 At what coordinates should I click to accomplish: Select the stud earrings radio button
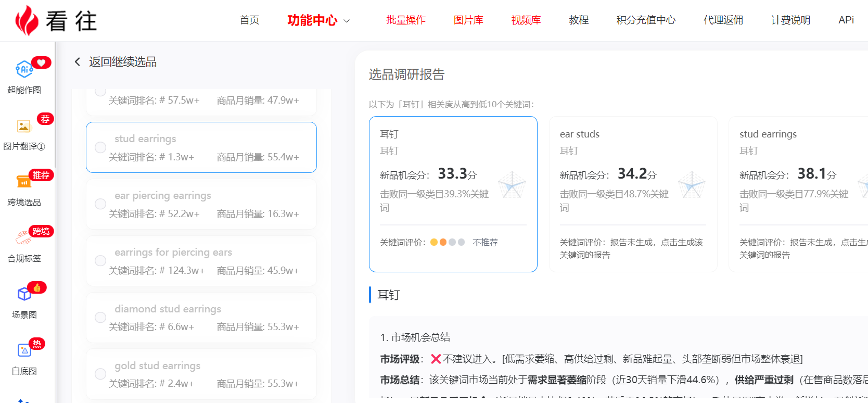pos(100,147)
